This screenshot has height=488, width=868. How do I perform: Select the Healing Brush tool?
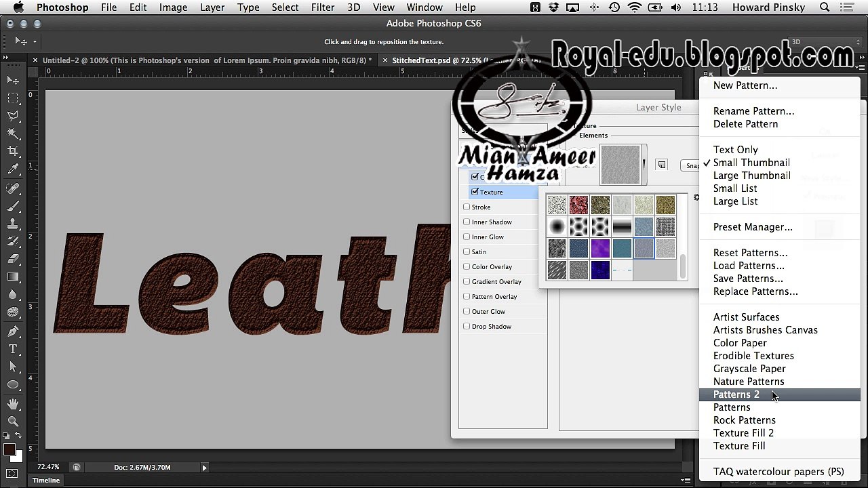click(13, 188)
